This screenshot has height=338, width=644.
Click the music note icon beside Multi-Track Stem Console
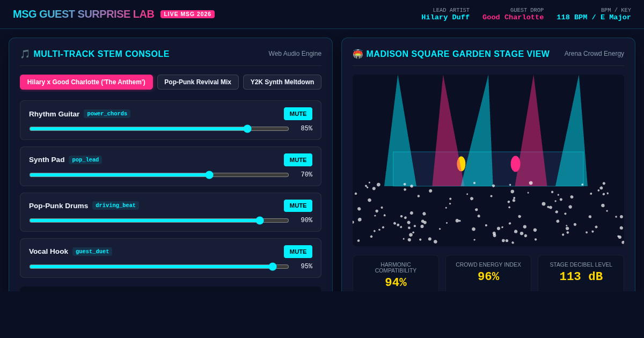coord(25,54)
